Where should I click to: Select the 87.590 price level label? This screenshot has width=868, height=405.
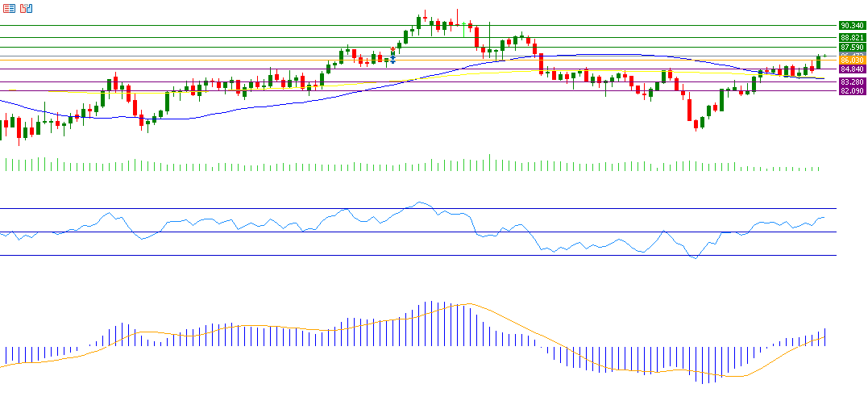click(852, 48)
